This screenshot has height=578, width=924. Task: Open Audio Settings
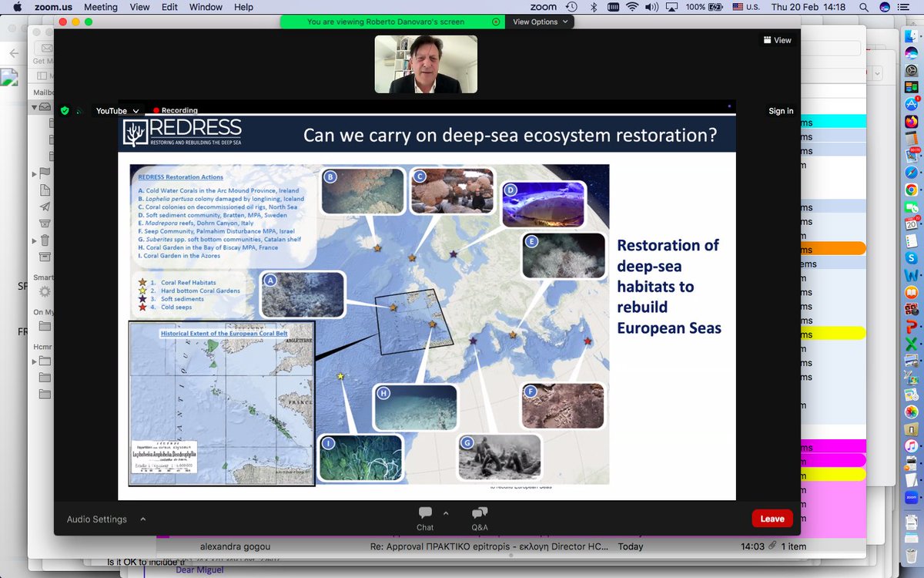tap(96, 519)
